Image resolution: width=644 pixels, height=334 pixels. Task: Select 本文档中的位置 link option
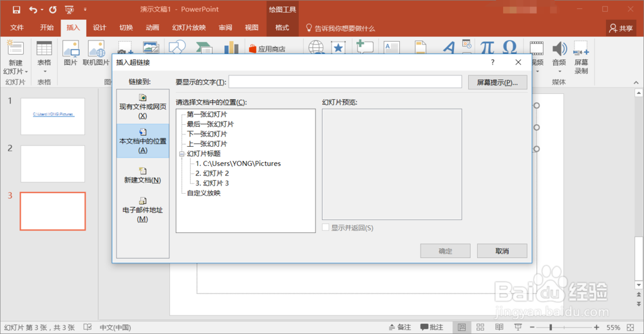(142, 141)
